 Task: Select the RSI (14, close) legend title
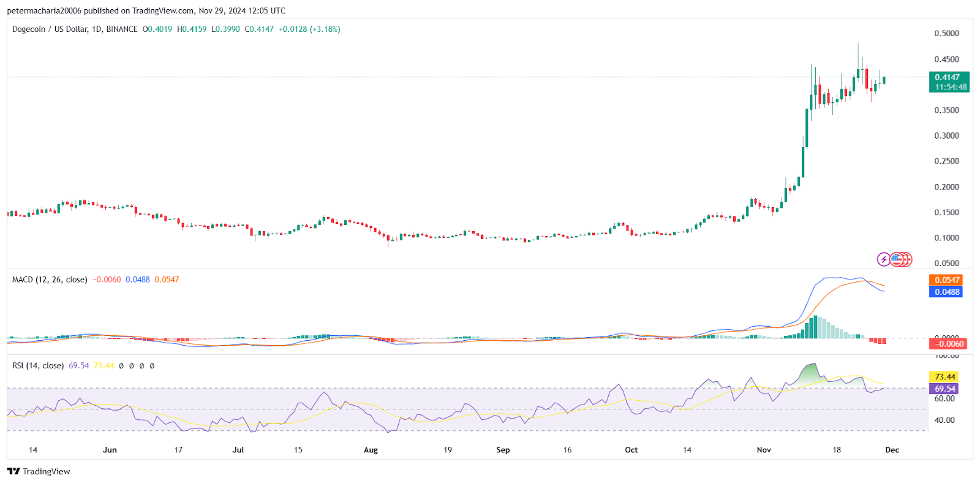[38, 365]
